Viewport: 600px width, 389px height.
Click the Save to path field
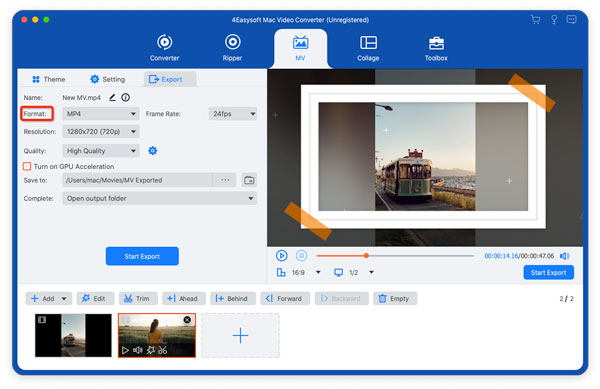pos(137,180)
